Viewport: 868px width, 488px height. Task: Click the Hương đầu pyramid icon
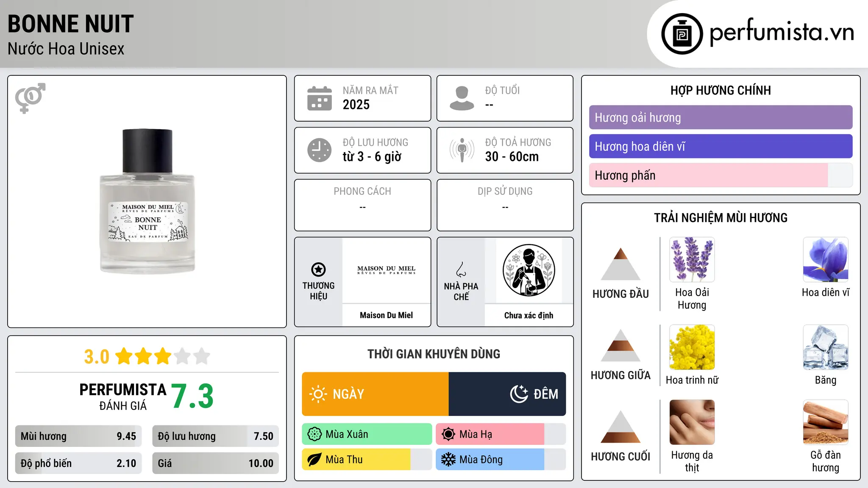tap(620, 264)
